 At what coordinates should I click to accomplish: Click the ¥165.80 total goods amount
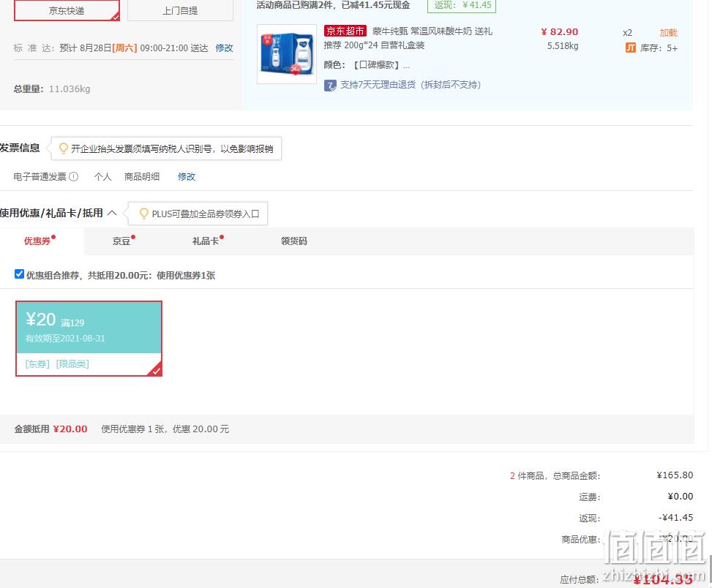click(675, 475)
